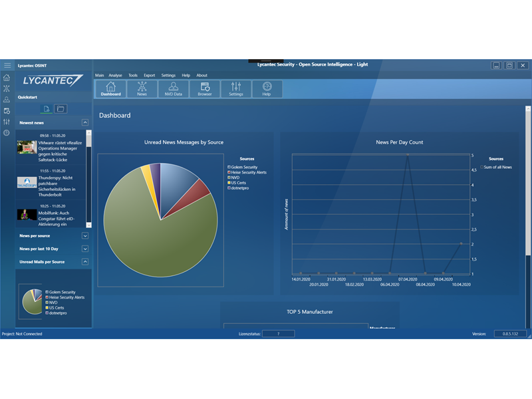The image size is (532, 399).
Task: Click Golem Security swatch in main pie legend
Action: [x=229, y=167]
